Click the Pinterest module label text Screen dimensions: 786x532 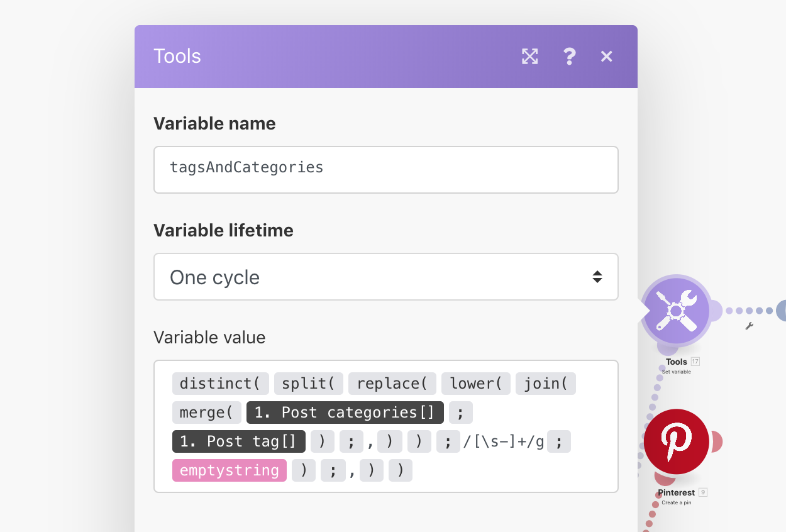point(676,492)
